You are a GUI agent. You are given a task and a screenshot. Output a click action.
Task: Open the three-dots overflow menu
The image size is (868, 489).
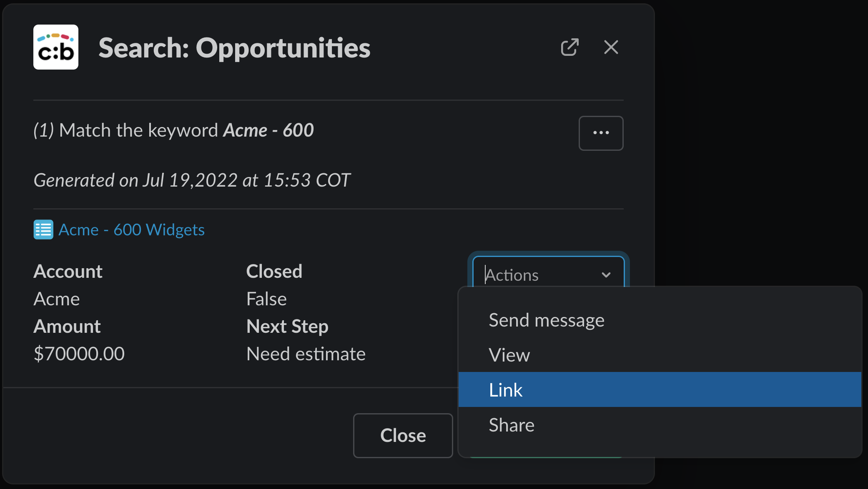point(601,133)
